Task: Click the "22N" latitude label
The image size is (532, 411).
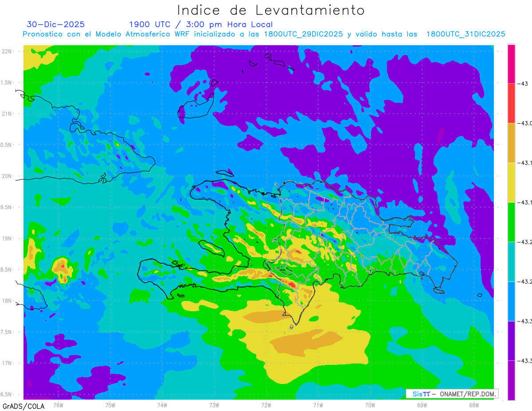Action: (x=7, y=51)
